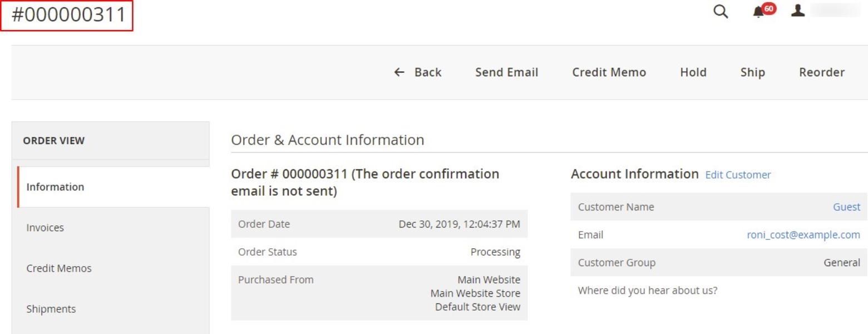Image resolution: width=868 pixels, height=334 pixels.
Task: Select the Information tab in Order View
Action: [x=55, y=187]
